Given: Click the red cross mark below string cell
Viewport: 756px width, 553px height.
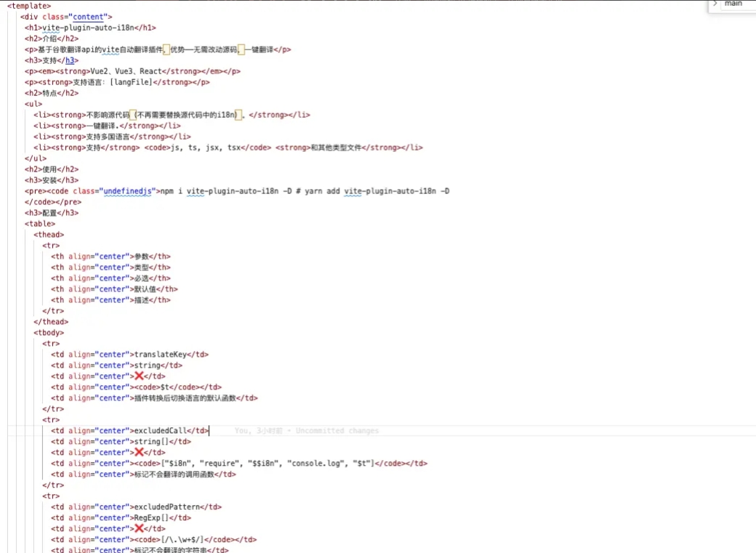Looking at the screenshot, I should pyautogui.click(x=139, y=376).
